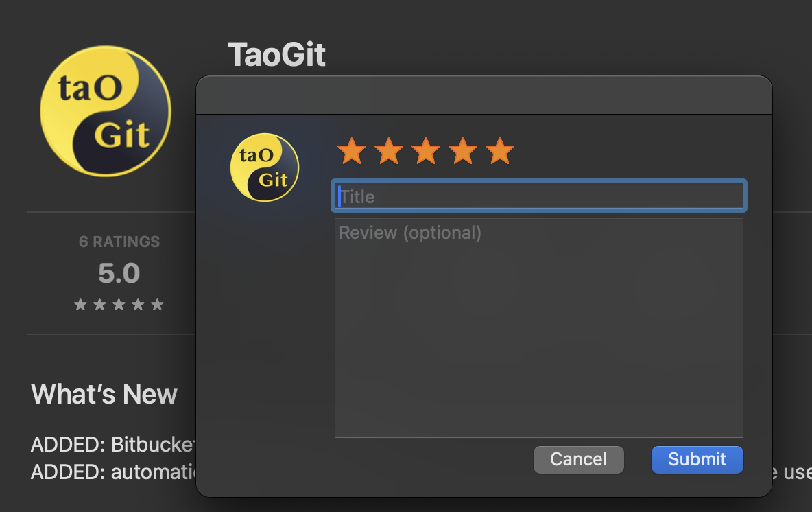
Task: Click small TaoGit icon in review dialog
Action: click(265, 167)
